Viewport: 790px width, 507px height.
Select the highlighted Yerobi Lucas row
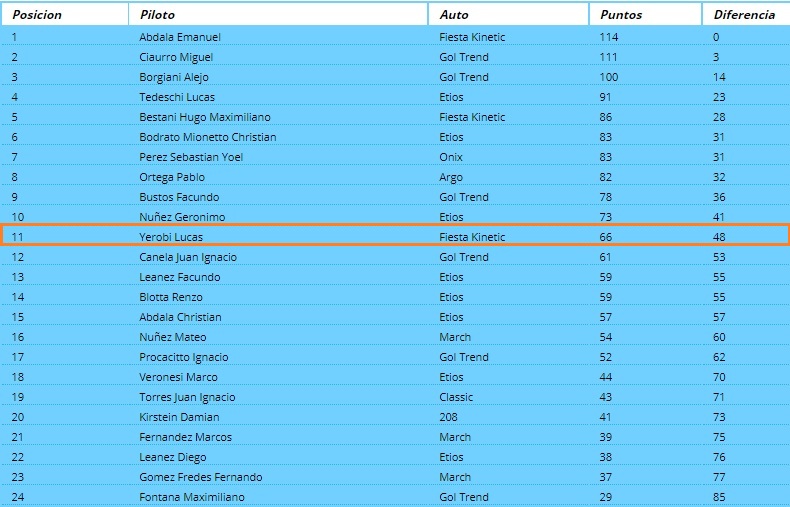point(395,235)
